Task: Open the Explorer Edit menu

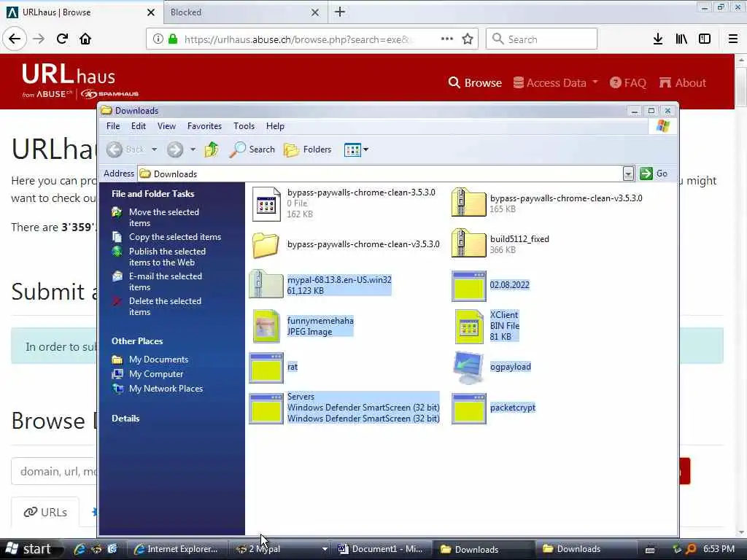Action: tap(138, 126)
